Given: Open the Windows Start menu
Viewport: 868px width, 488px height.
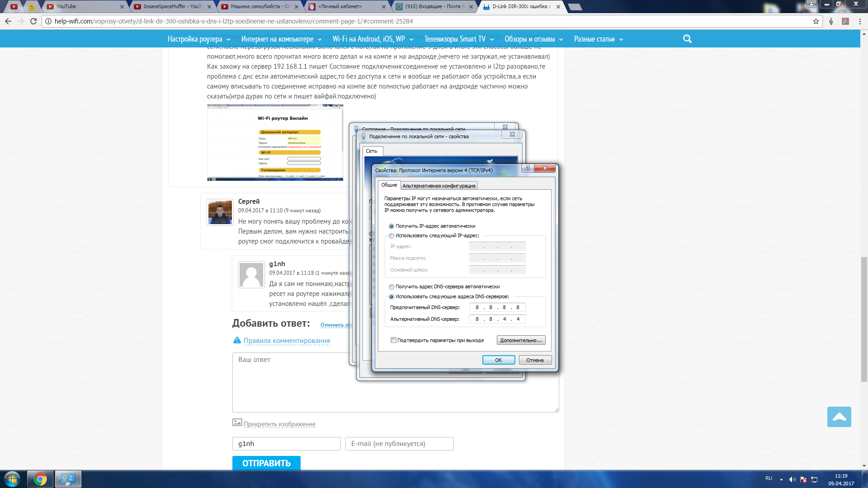Looking at the screenshot, I should click(x=12, y=479).
